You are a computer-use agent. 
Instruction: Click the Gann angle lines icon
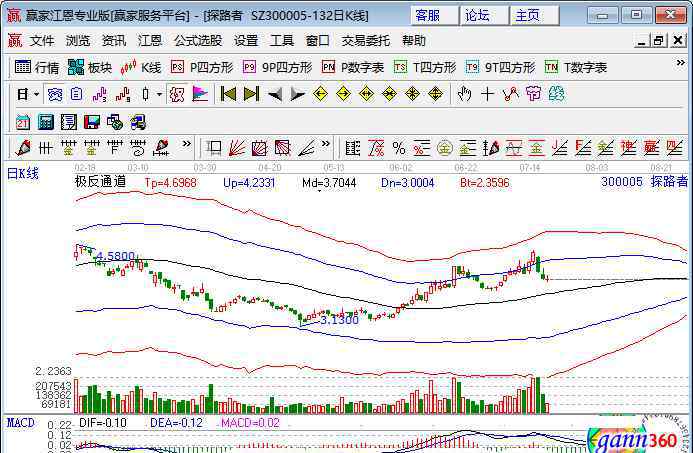[306, 148]
